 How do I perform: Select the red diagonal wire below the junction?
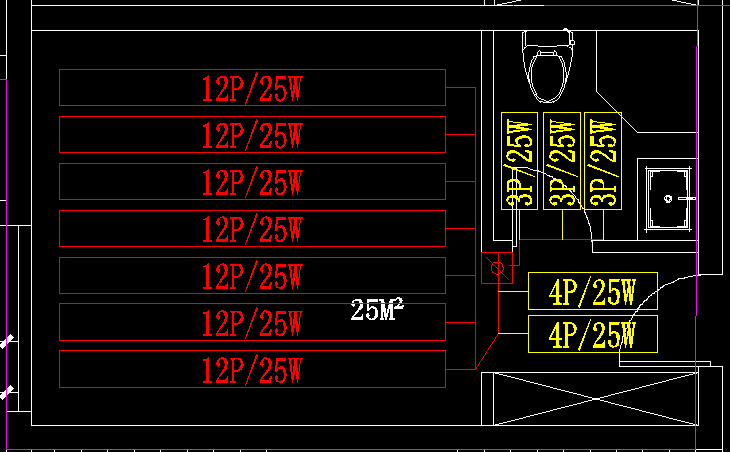tap(487, 352)
